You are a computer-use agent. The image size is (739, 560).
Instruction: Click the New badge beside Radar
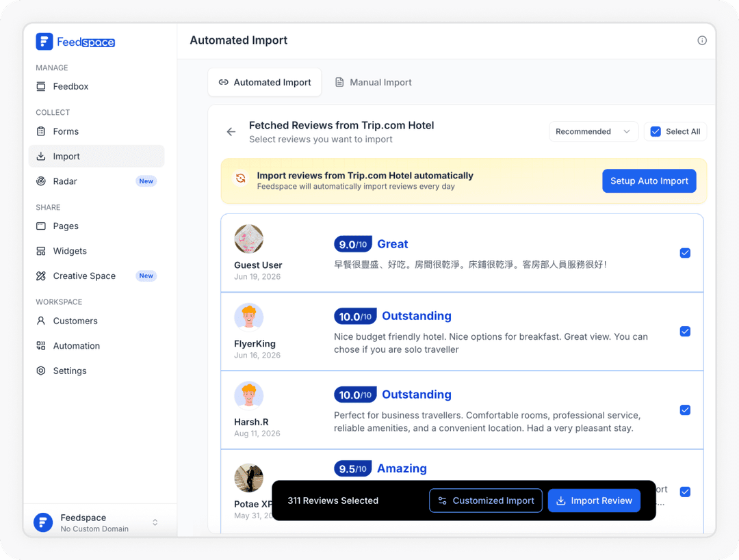point(146,181)
